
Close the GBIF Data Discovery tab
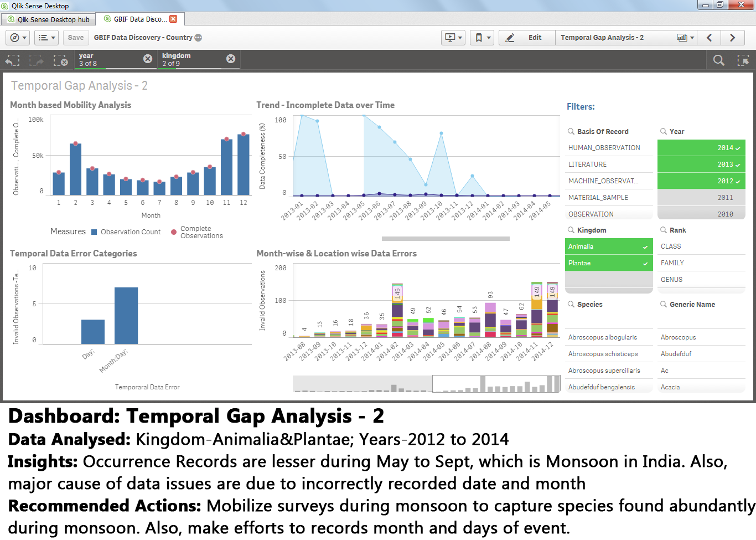coord(173,19)
